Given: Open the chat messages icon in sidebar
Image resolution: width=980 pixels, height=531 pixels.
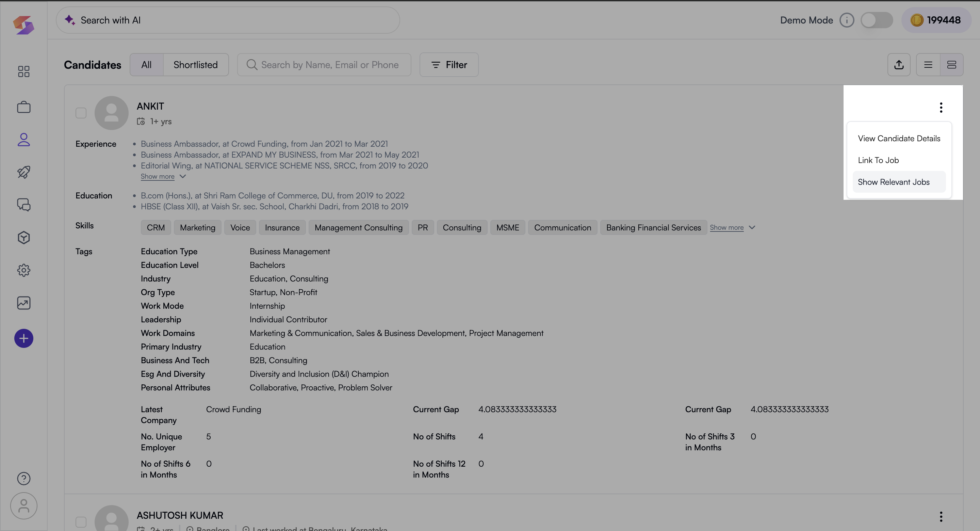Looking at the screenshot, I should point(23,205).
